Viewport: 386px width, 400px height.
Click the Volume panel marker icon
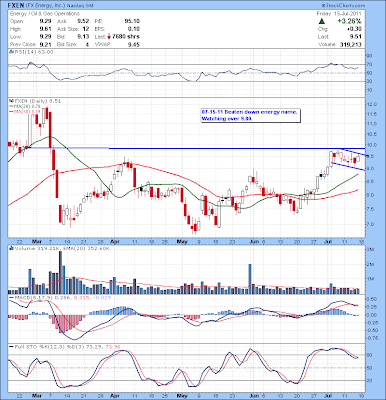tap(11, 248)
